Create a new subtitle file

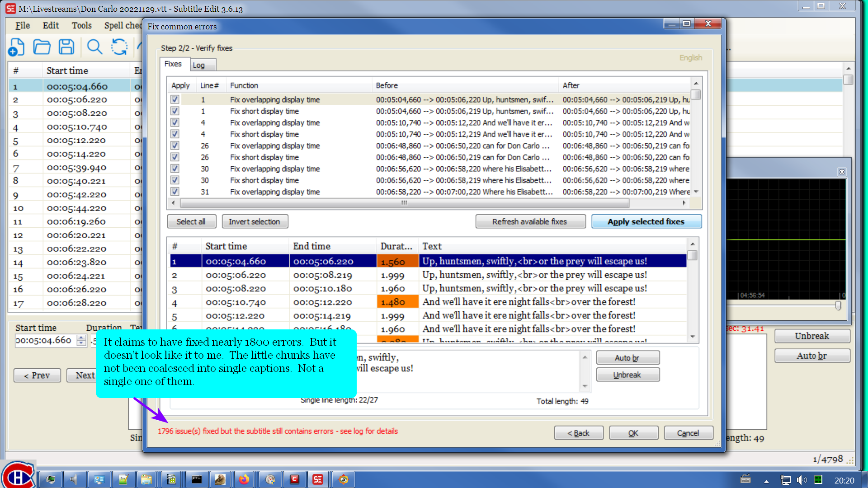[16, 47]
